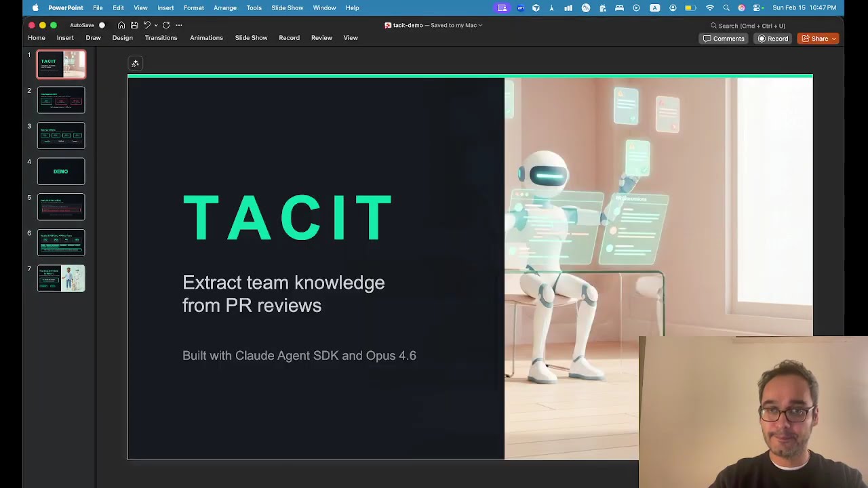Select slide 2 thumbnail
This screenshot has height=488, width=868.
[61, 100]
